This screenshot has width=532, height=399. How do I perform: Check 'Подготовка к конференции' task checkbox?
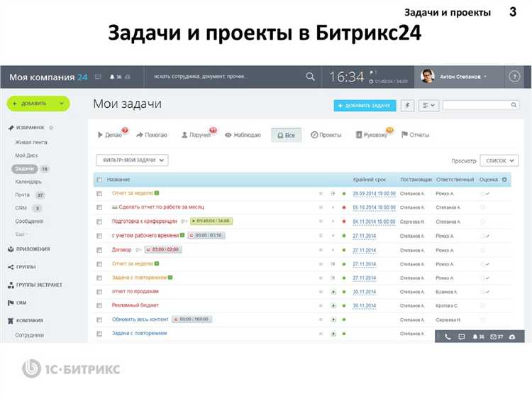click(99, 222)
